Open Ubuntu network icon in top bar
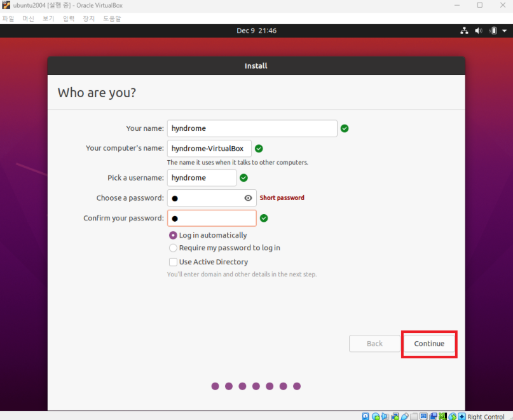The image size is (513, 420). [x=464, y=30]
